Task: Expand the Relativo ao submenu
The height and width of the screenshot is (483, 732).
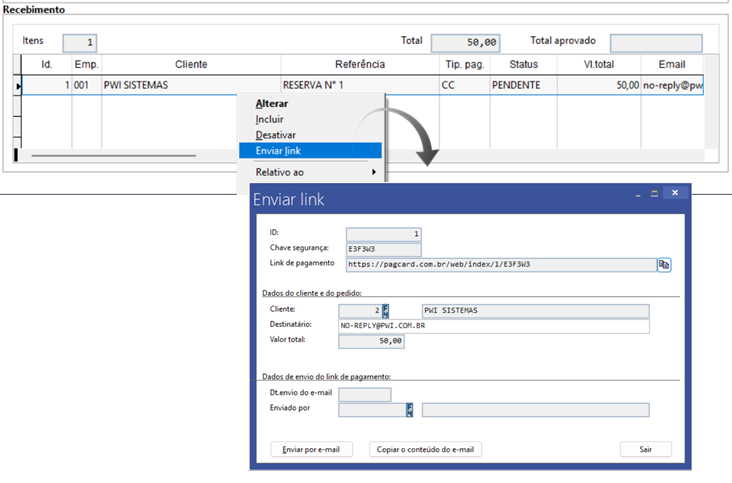Action: tap(312, 172)
